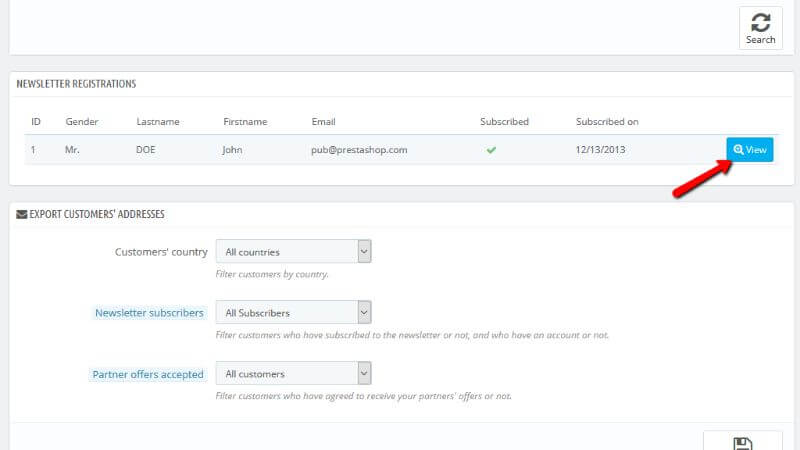Select the pub@prestashop.com email cell
This screenshot has height=450, width=800.
tap(359, 149)
